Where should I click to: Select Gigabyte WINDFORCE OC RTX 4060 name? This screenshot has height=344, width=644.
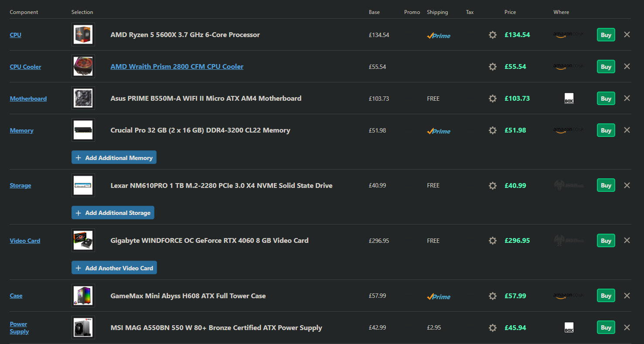pyautogui.click(x=209, y=240)
